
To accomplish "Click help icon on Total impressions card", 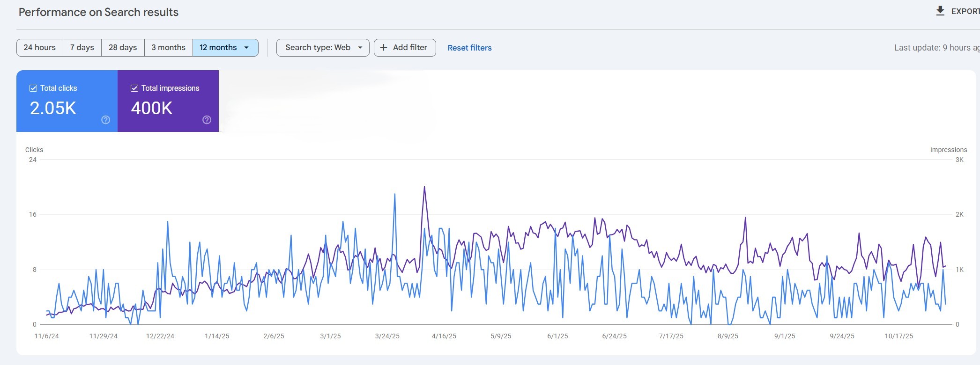I will coord(207,120).
